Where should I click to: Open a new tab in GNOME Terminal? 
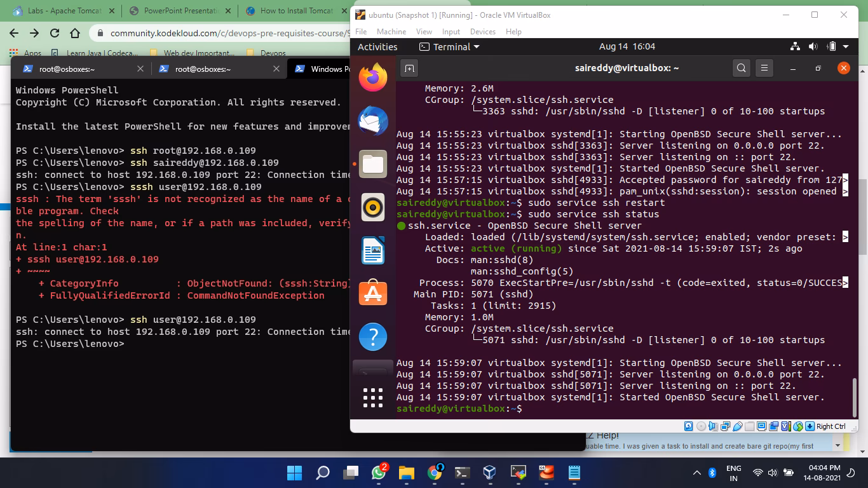(x=409, y=68)
